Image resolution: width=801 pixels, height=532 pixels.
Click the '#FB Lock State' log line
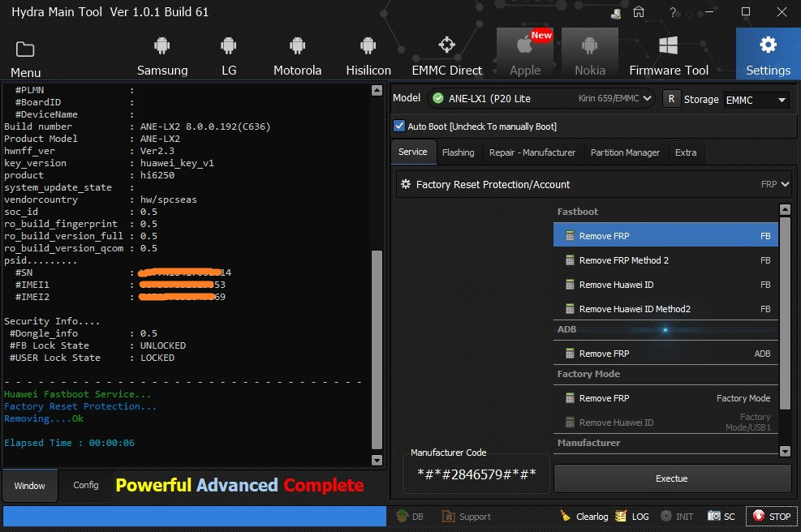click(97, 345)
